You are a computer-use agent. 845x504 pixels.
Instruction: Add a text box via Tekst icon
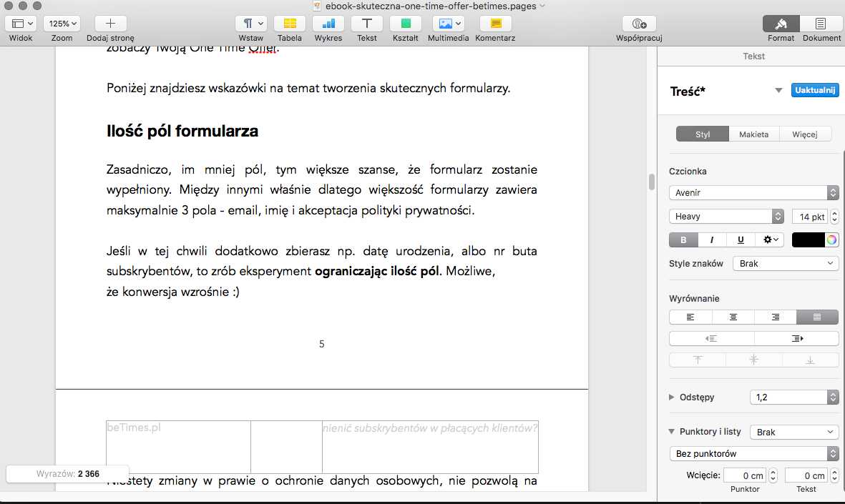[x=367, y=24]
